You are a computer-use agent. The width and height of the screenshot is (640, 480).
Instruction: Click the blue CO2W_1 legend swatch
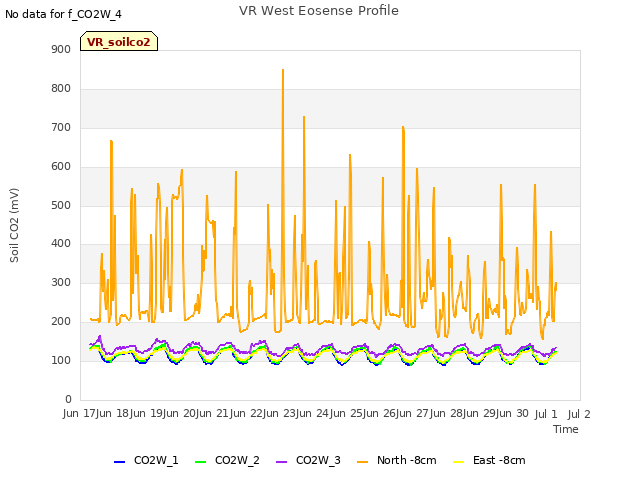click(119, 462)
